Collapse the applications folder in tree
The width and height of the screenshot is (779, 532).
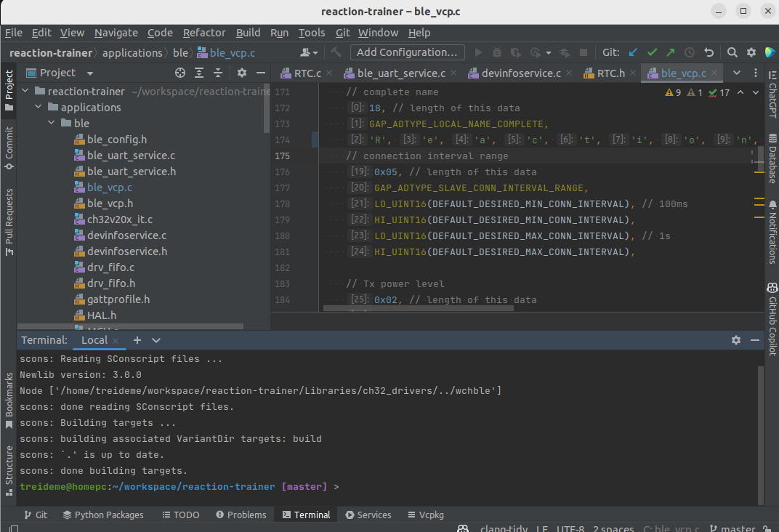point(40,108)
